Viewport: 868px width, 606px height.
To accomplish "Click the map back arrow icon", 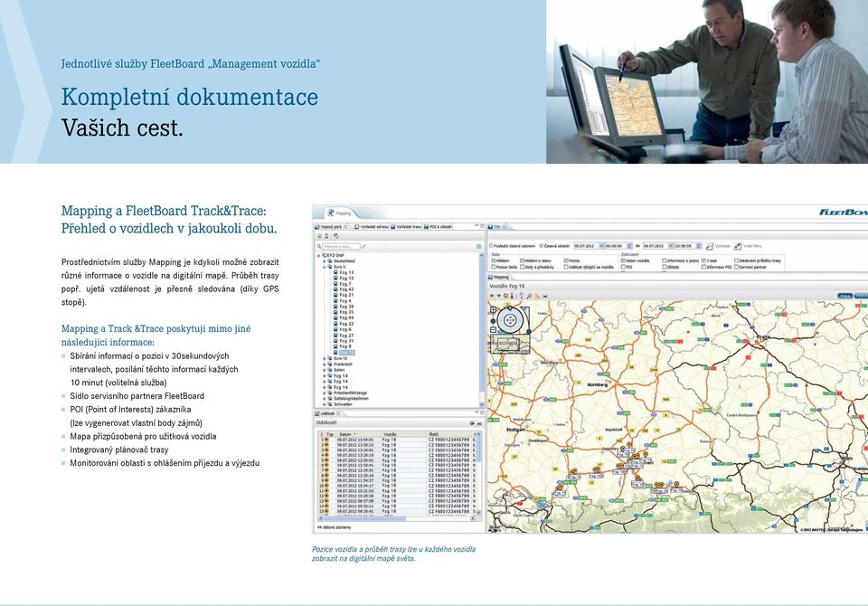I will tap(492, 296).
